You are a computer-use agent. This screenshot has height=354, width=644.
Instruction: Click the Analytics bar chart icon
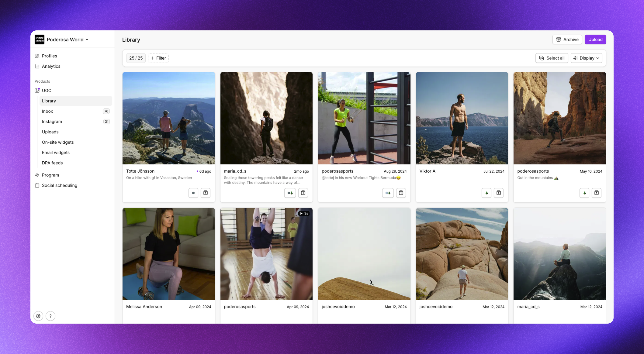(x=37, y=66)
